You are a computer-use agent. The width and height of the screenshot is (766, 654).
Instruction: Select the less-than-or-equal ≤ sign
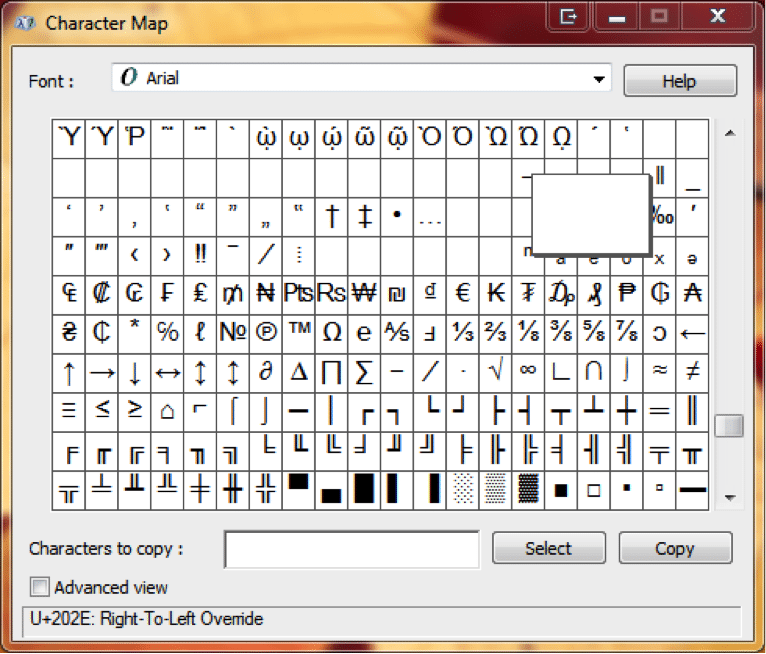(x=102, y=410)
